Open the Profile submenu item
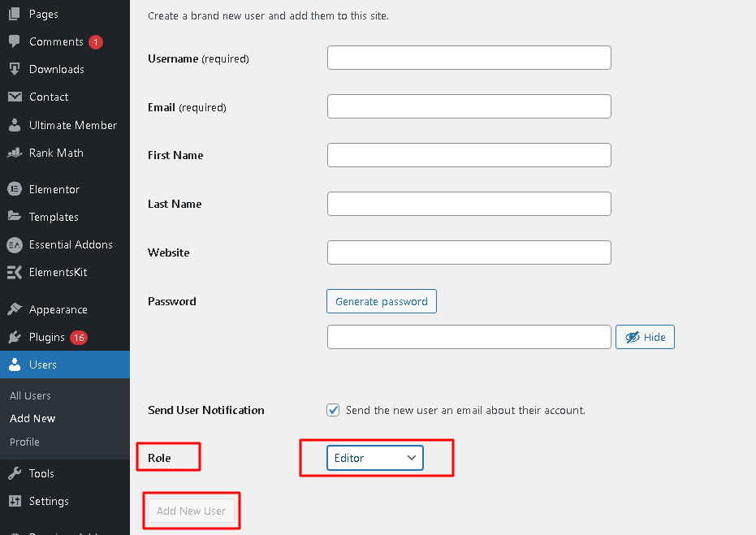 [x=24, y=442]
